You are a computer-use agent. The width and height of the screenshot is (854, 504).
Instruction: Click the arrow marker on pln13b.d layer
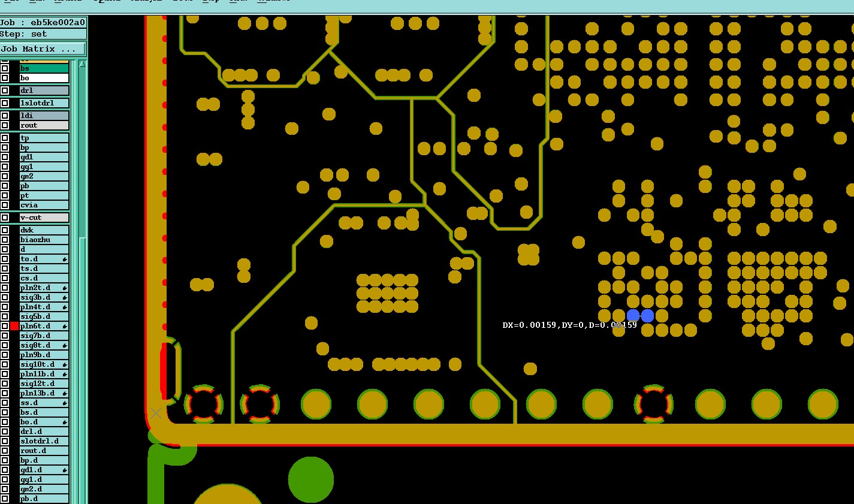[65, 393]
